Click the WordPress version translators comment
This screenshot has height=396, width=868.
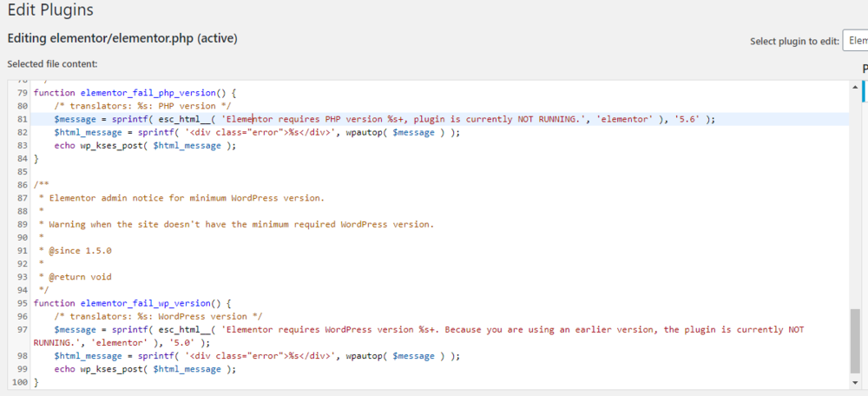[158, 316]
